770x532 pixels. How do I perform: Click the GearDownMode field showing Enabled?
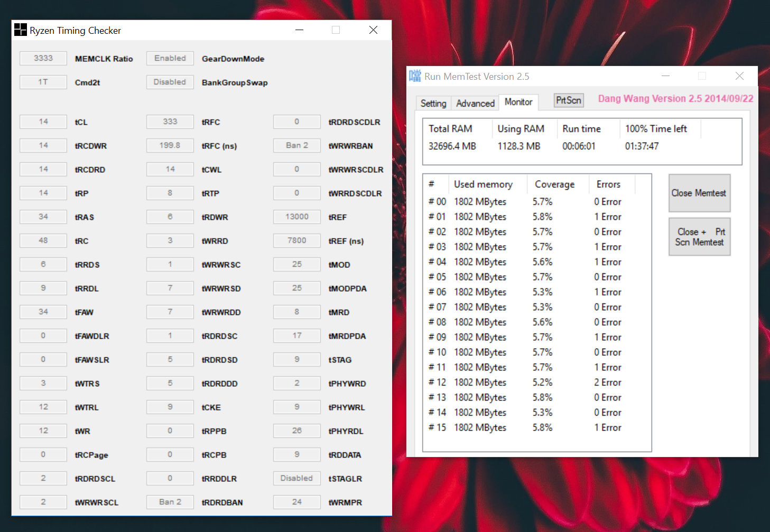(170, 58)
